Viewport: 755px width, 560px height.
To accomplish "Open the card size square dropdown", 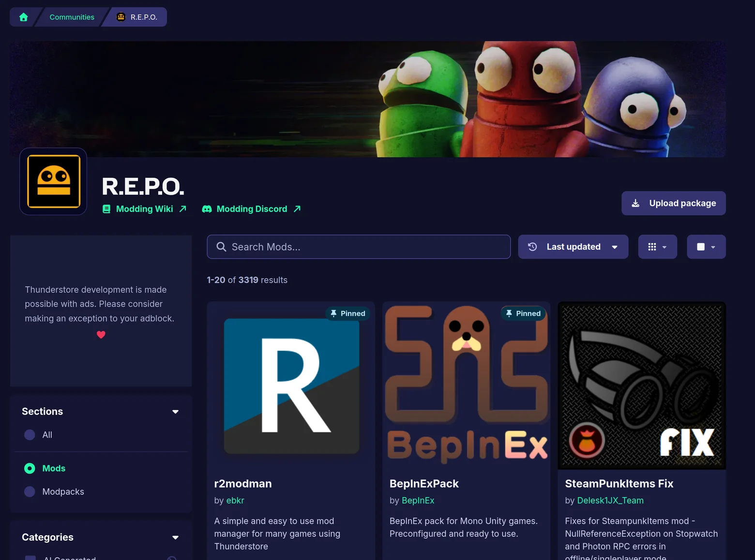I will click(706, 247).
